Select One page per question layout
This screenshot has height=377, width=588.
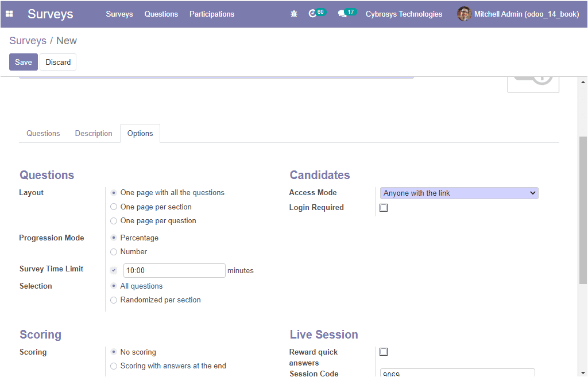[114, 221]
